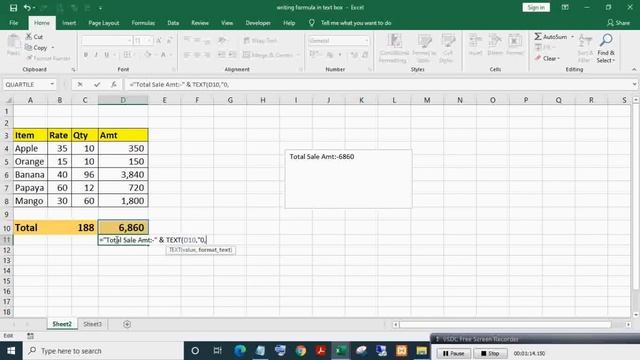Toggle Bold formatting button

(x=86, y=55)
